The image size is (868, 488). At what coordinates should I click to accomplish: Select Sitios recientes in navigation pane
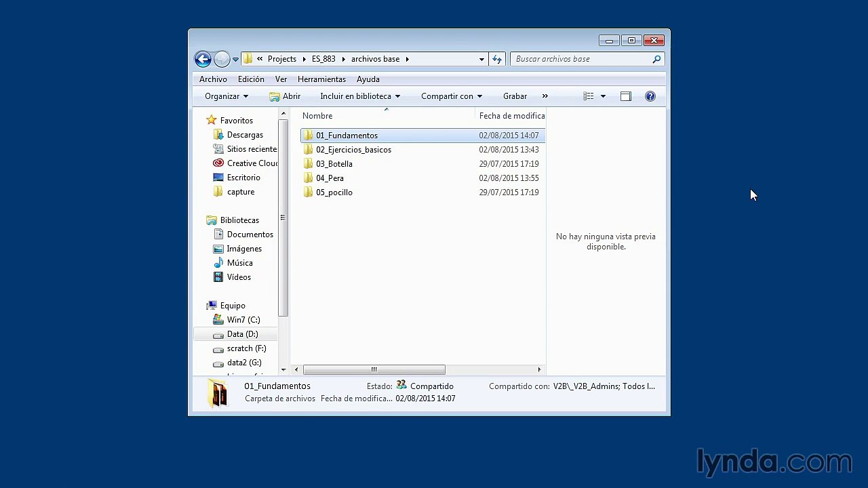point(252,149)
